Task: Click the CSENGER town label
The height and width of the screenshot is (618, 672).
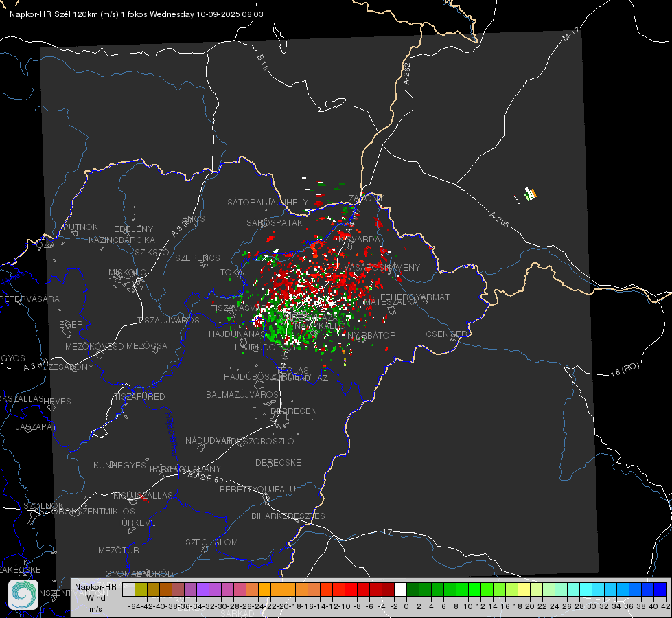Action: [446, 334]
